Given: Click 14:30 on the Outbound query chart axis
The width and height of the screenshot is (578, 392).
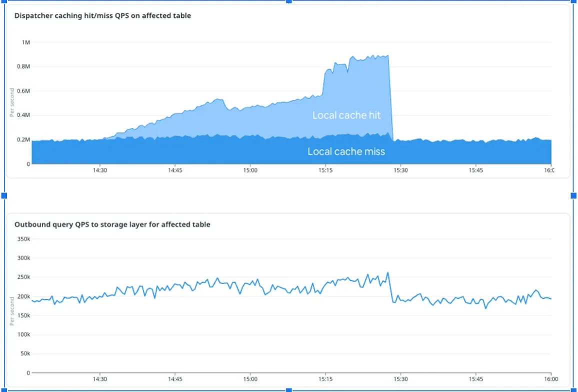Looking at the screenshot, I should tap(100, 379).
